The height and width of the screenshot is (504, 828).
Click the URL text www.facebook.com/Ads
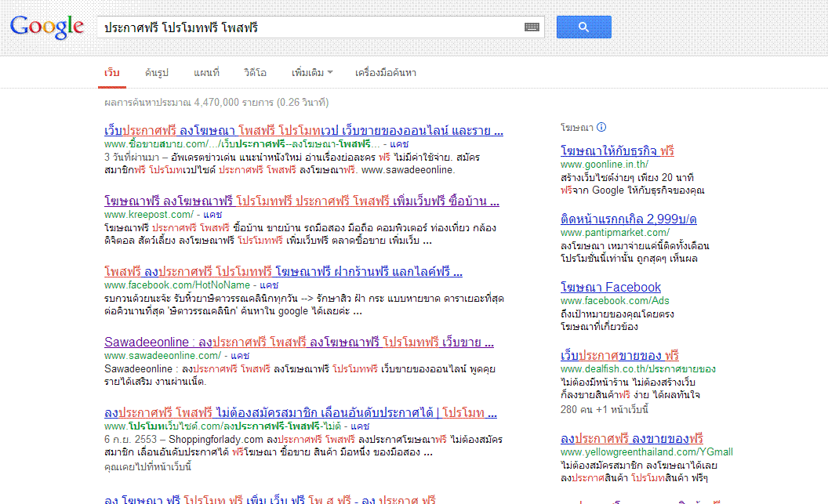615,301
